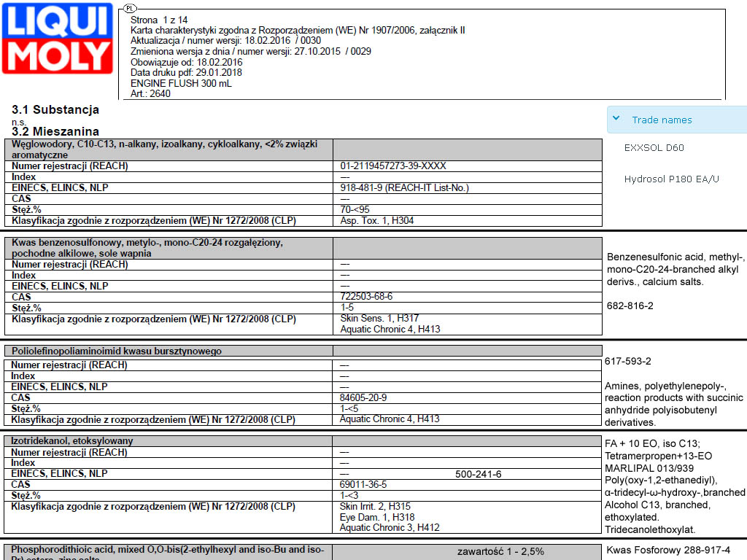Select Hydrosol P180 EA/U trade name
This screenshot has width=747, height=560.
pyautogui.click(x=671, y=179)
